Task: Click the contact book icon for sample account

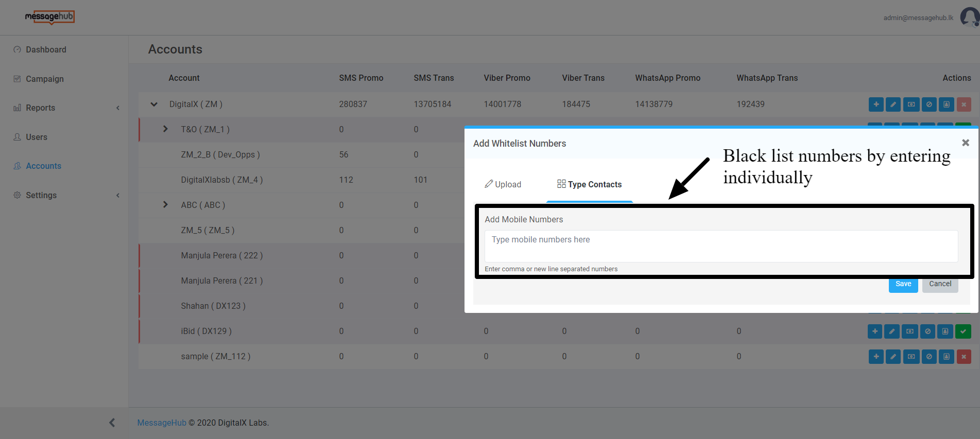Action: [946, 357]
